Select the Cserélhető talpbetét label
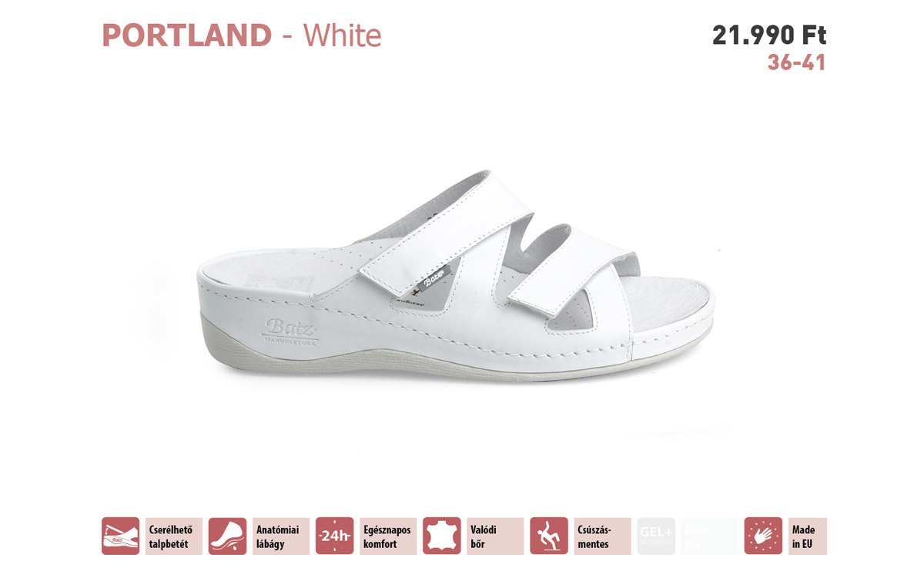This screenshot has width=924, height=578. point(171,536)
